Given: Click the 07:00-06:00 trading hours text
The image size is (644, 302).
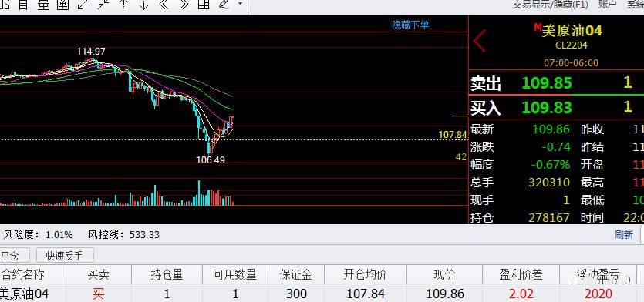Looking at the screenshot, I should click(x=572, y=62).
